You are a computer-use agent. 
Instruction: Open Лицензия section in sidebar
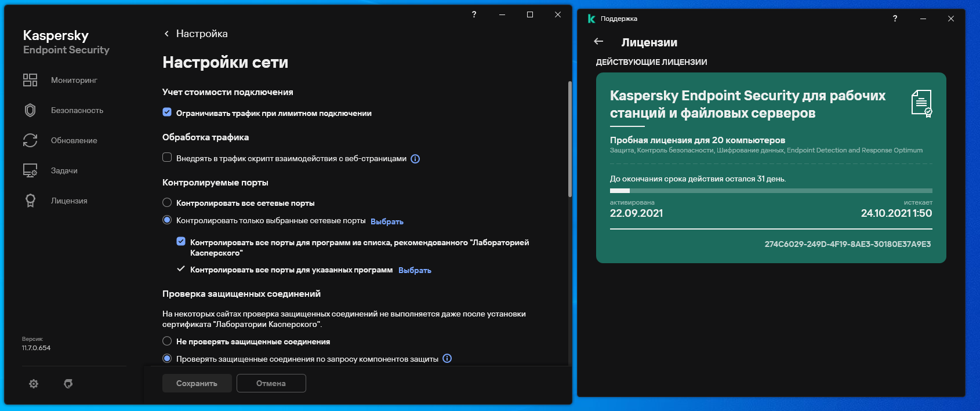pos(69,201)
